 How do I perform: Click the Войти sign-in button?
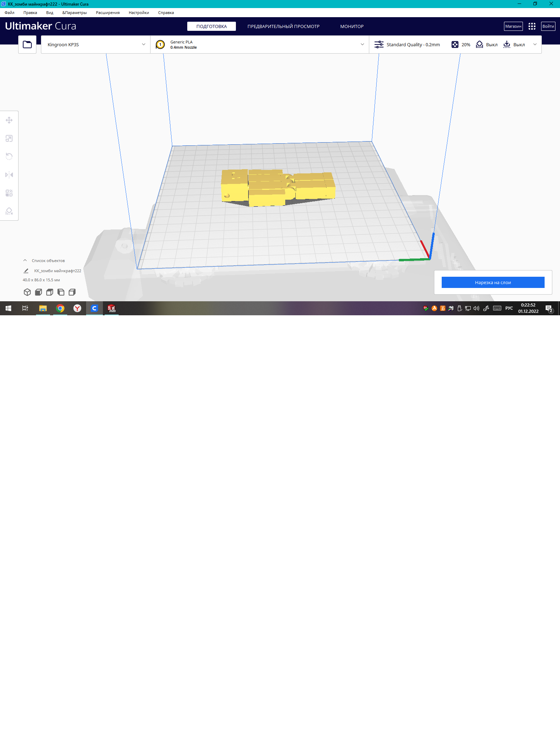pyautogui.click(x=548, y=26)
